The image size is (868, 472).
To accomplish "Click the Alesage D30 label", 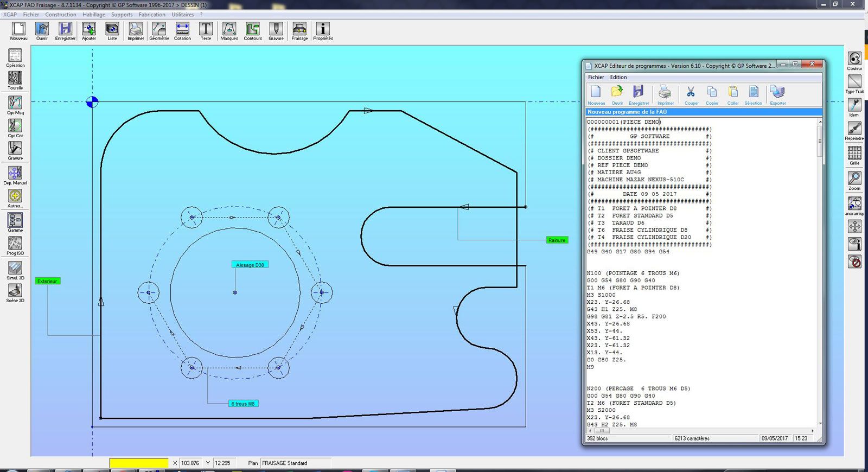I will (250, 265).
